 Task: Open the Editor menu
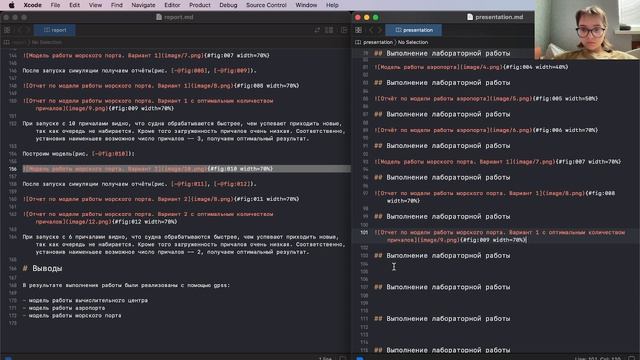(172, 5)
